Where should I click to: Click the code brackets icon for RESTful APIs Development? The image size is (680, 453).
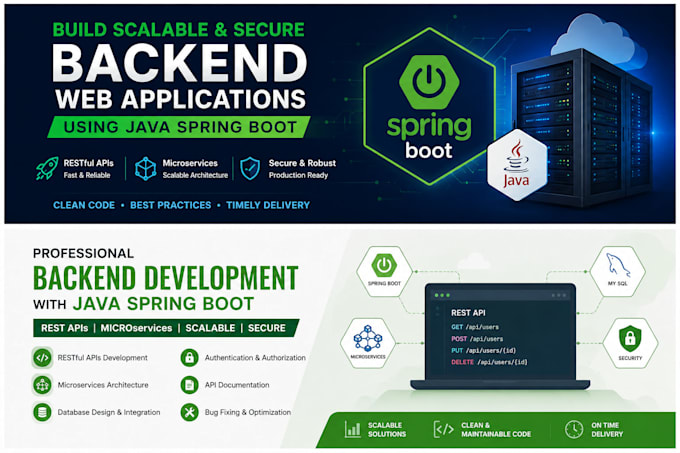tap(42, 358)
